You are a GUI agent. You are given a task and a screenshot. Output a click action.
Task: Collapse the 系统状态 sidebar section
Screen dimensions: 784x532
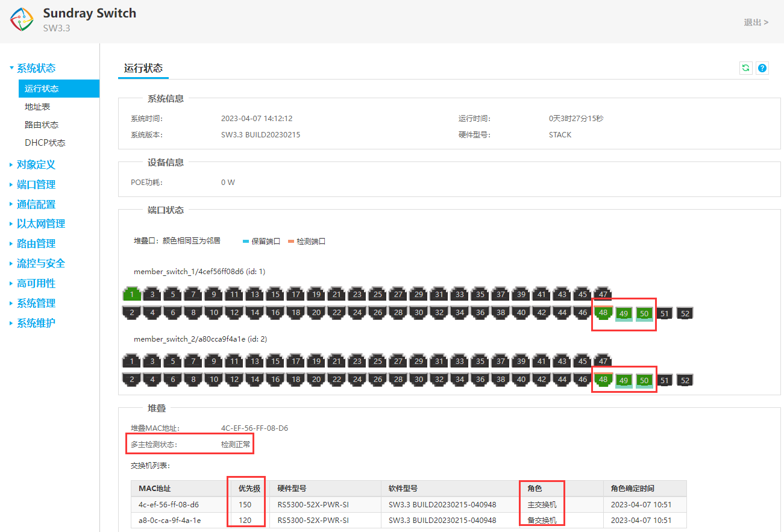(36, 68)
